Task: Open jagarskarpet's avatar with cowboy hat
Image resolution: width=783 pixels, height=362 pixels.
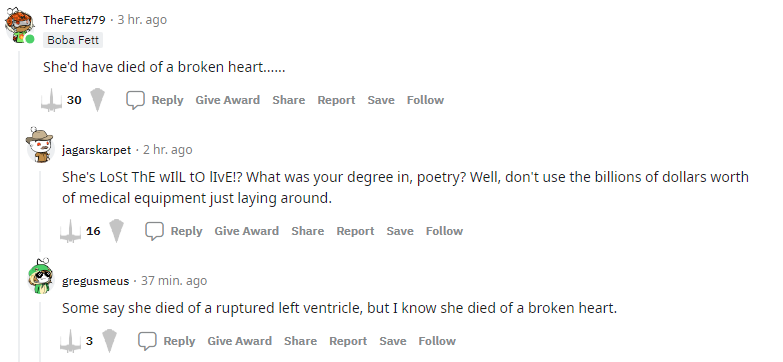Action: coord(40,145)
